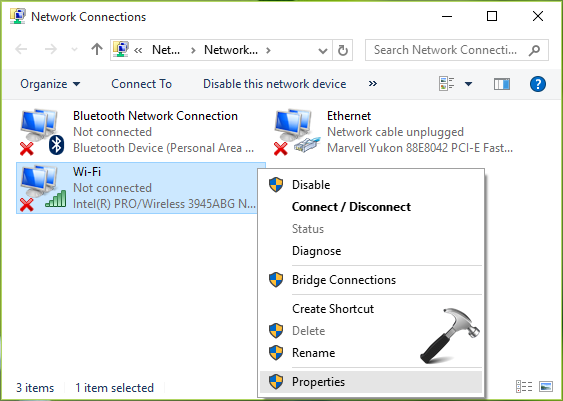
Task: Expand the Organize dropdown menu
Action: coord(50,84)
